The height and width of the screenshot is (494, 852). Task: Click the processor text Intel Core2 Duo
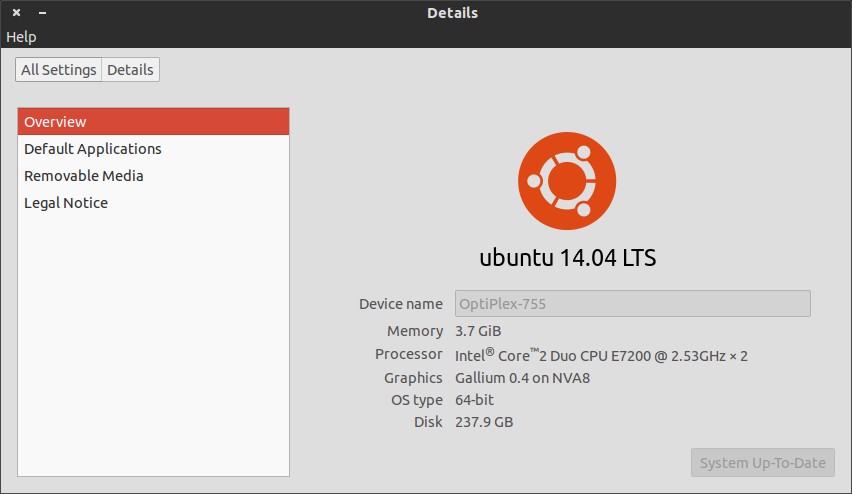601,355
